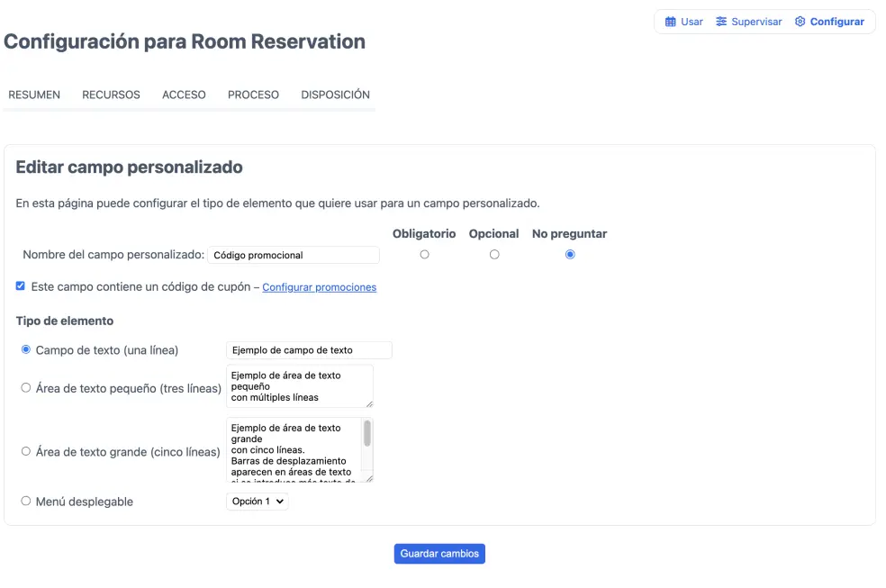Switch to the DISPOSICIÓN tab
Image resolution: width=886 pixels, height=588 pixels.
tap(335, 95)
